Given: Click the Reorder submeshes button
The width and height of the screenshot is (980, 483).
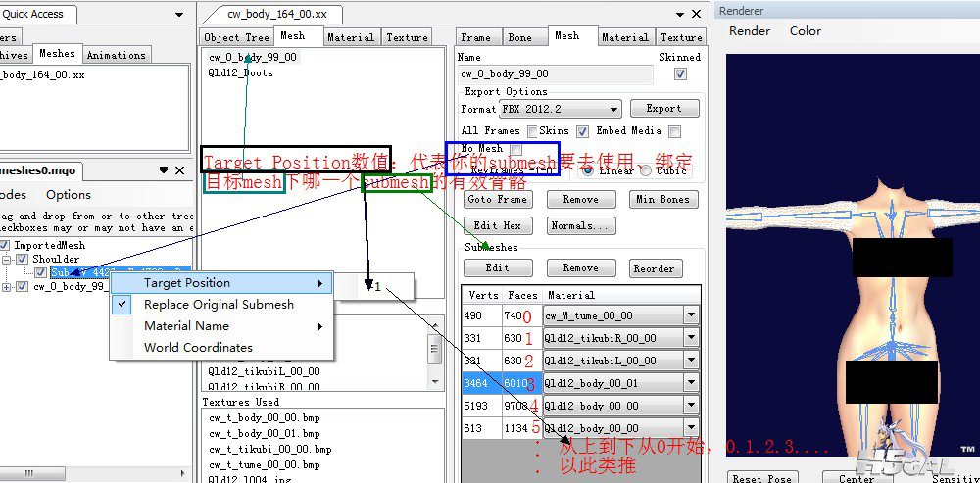Looking at the screenshot, I should pyautogui.click(x=654, y=268).
